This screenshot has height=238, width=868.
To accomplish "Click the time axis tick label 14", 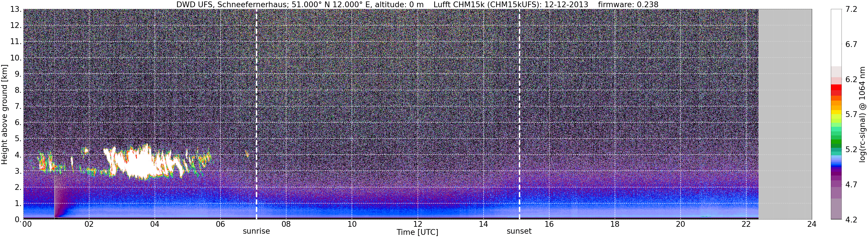I will click(x=483, y=224).
